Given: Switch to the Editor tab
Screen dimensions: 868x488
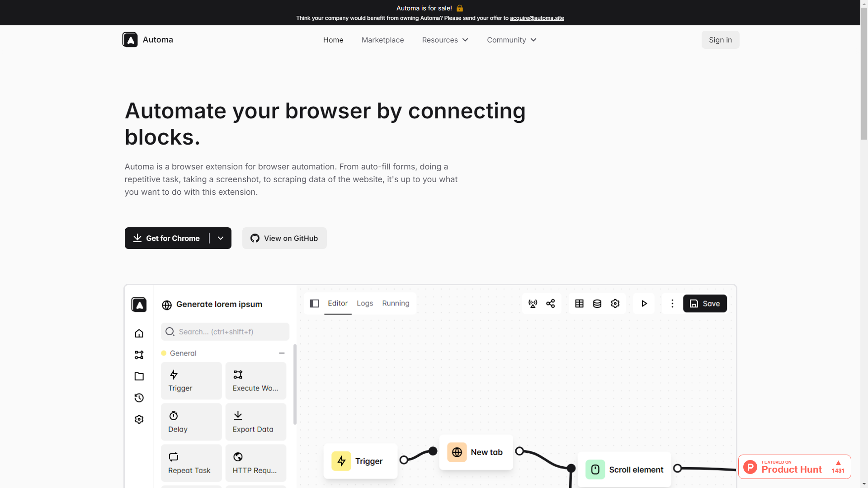Looking at the screenshot, I should 338,303.
